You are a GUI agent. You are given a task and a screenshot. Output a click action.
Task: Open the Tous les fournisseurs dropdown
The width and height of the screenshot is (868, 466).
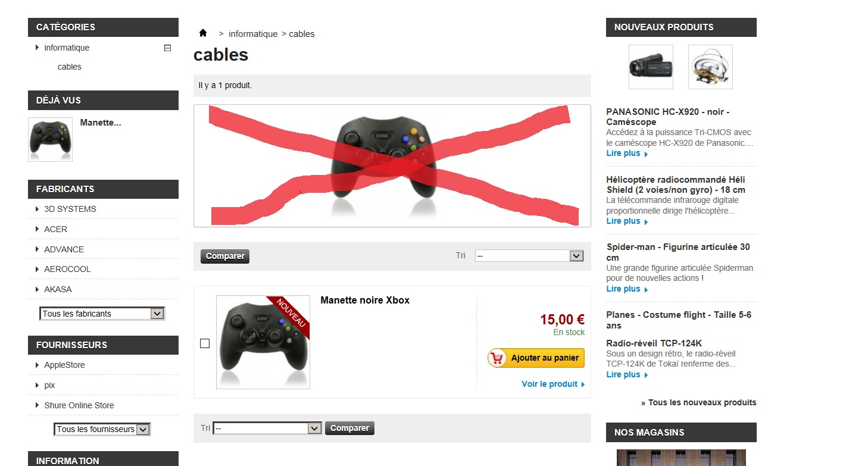pos(102,429)
